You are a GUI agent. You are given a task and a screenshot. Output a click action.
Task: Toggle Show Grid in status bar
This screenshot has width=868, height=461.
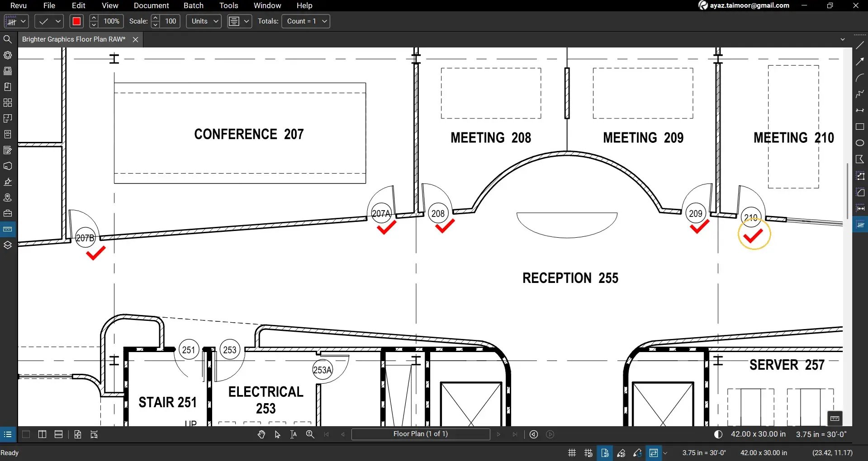click(572, 453)
